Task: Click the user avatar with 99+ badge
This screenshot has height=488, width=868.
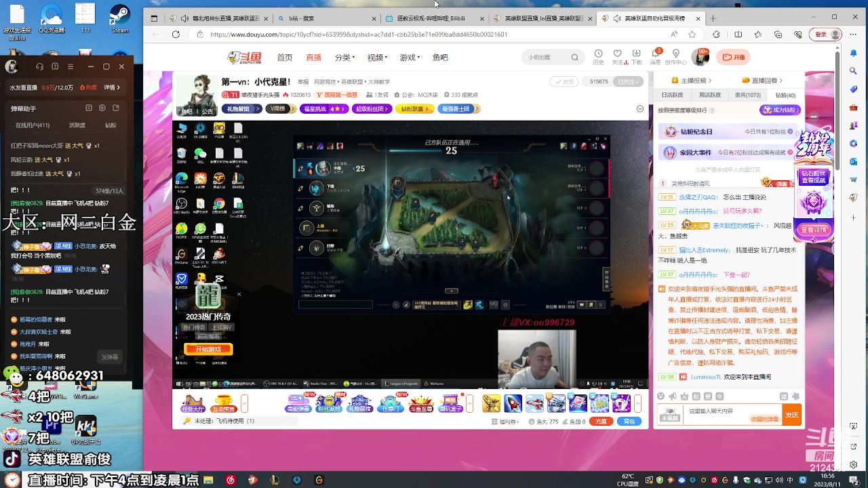Action: tap(700, 57)
